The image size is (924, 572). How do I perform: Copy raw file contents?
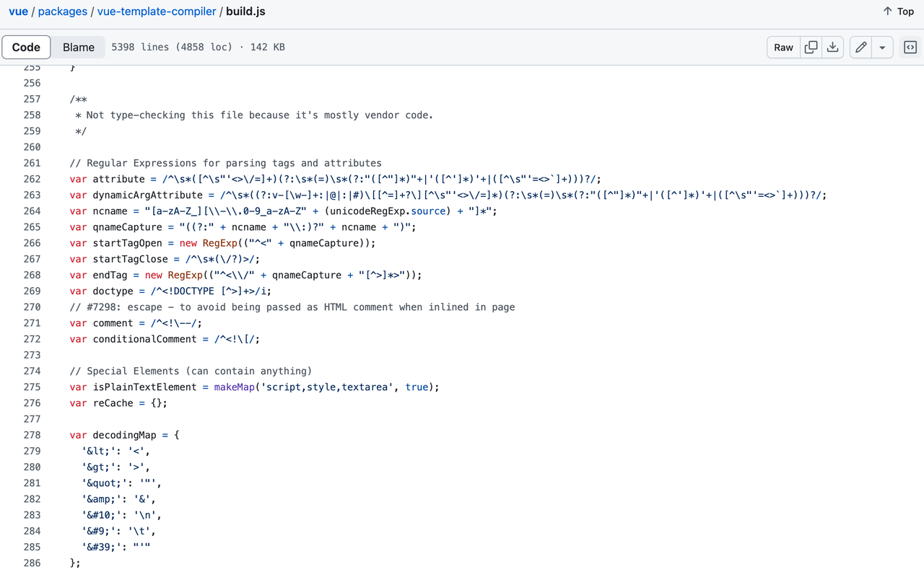[x=810, y=47]
